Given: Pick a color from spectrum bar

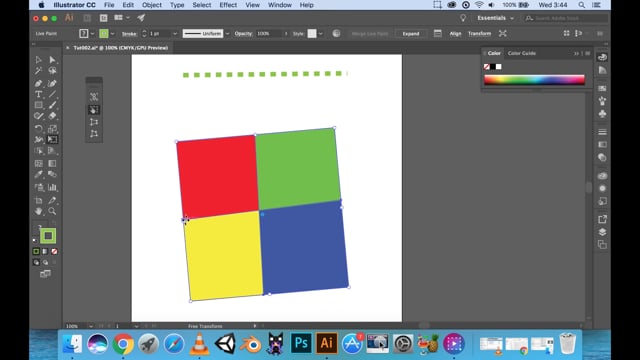Looking at the screenshot, I should (534, 80).
